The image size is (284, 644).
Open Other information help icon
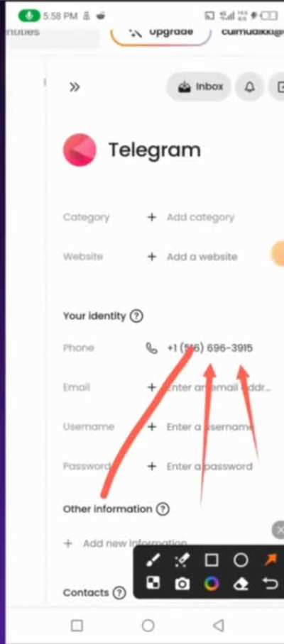coord(163,509)
